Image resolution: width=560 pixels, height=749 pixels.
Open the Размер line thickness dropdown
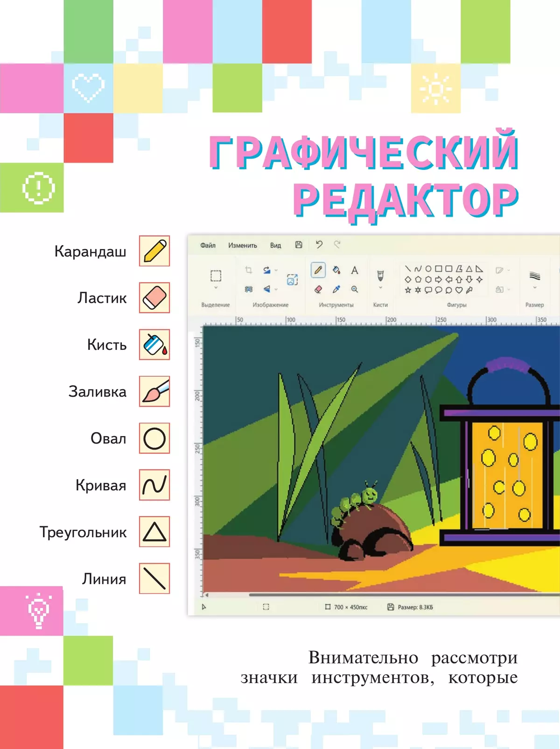click(535, 288)
